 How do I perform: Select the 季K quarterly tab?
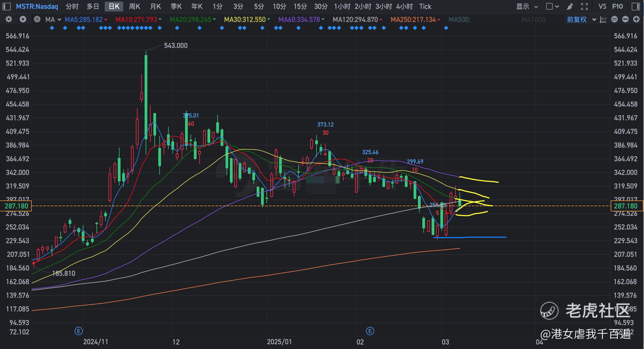pos(176,6)
